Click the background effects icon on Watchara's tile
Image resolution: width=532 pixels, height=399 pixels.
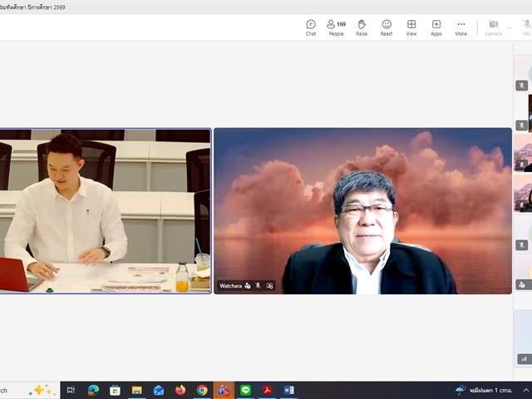[269, 286]
